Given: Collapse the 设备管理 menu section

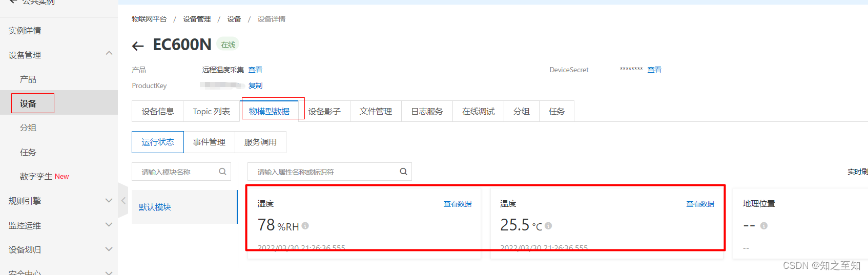Looking at the screenshot, I should [x=109, y=53].
